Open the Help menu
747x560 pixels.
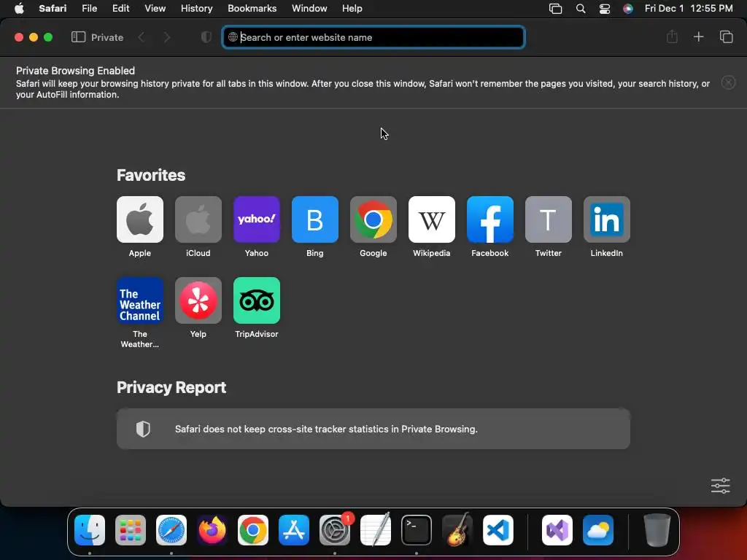tap(352, 9)
